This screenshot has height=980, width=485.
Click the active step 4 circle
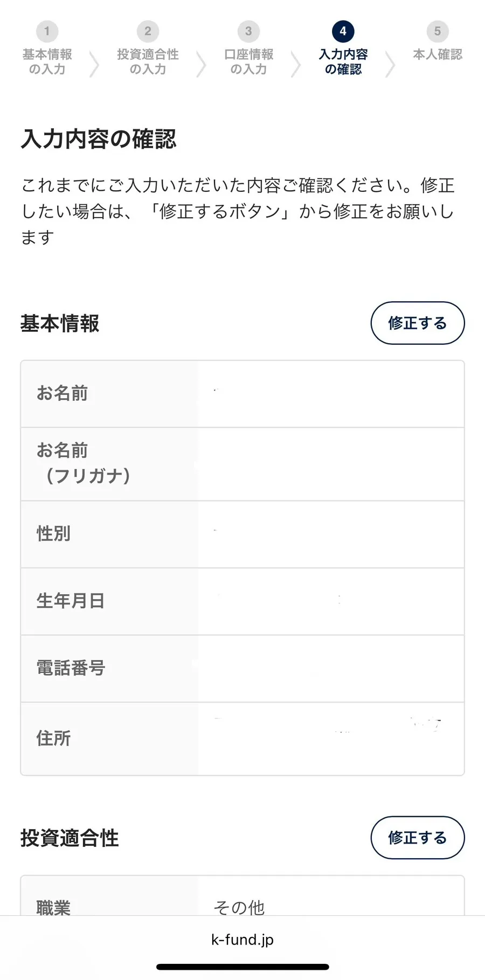point(343,31)
